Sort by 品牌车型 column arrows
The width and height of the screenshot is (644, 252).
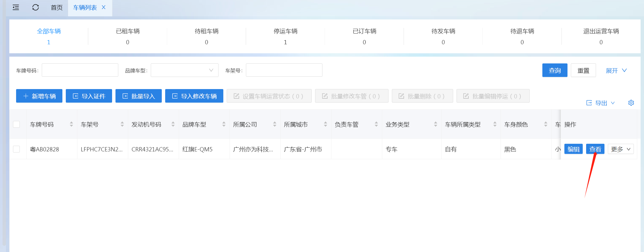(x=224, y=124)
